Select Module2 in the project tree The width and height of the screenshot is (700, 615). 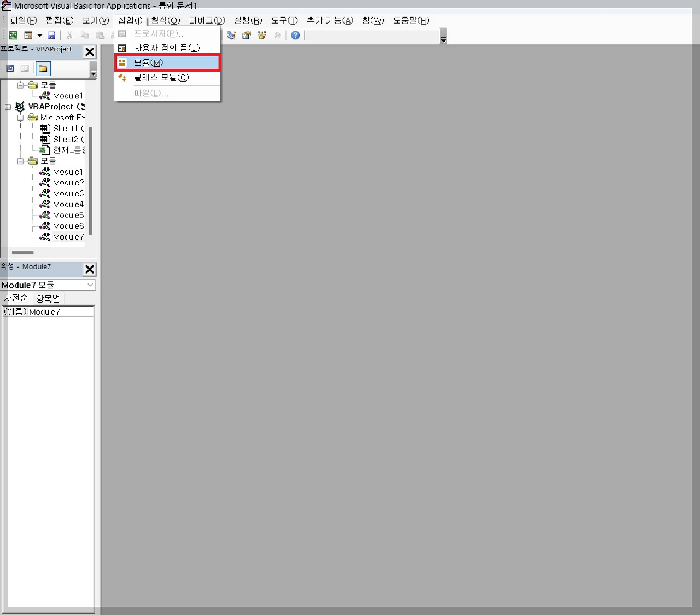pos(62,183)
